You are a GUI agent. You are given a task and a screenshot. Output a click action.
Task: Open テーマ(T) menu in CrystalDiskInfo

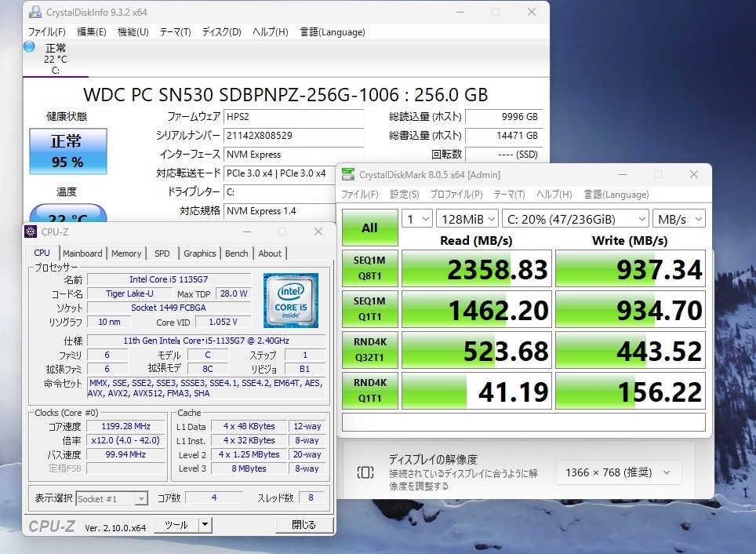[x=176, y=32]
